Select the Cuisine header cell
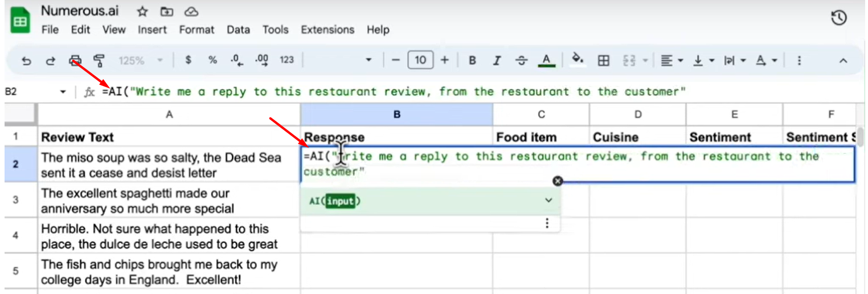Screen dimensions: 868x294 pos(638,137)
